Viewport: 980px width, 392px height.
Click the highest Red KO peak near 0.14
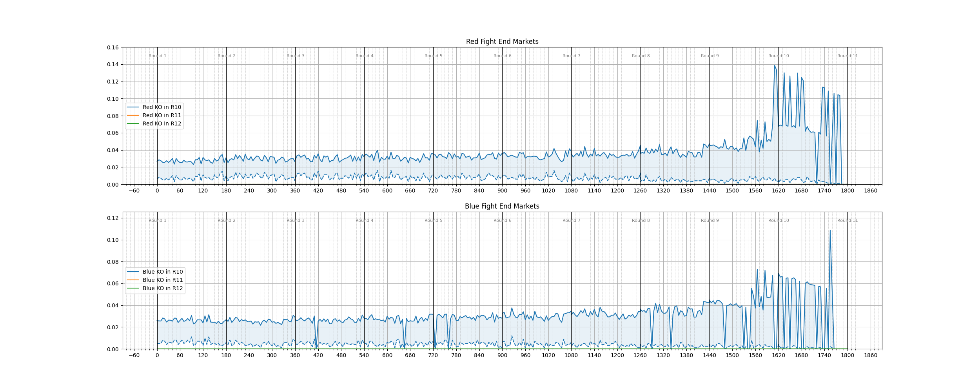coord(775,66)
